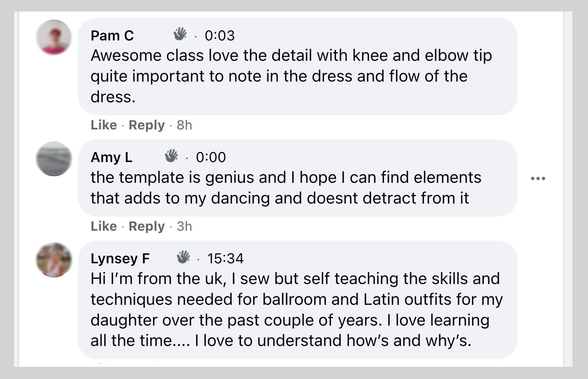588x379 pixels.
Task: Reply to Amy L's comment
Action: (146, 226)
